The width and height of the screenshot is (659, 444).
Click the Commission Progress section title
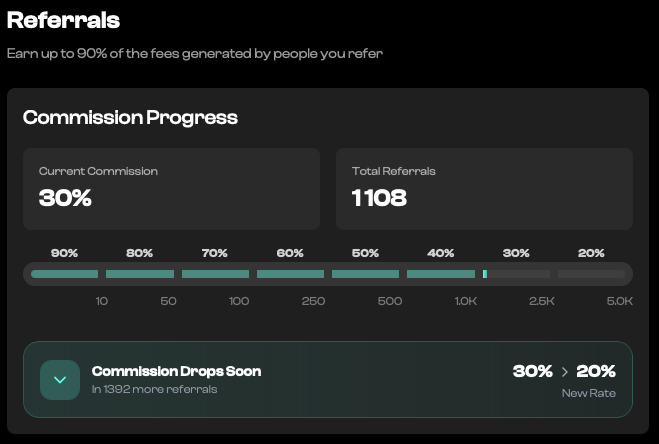(130, 117)
